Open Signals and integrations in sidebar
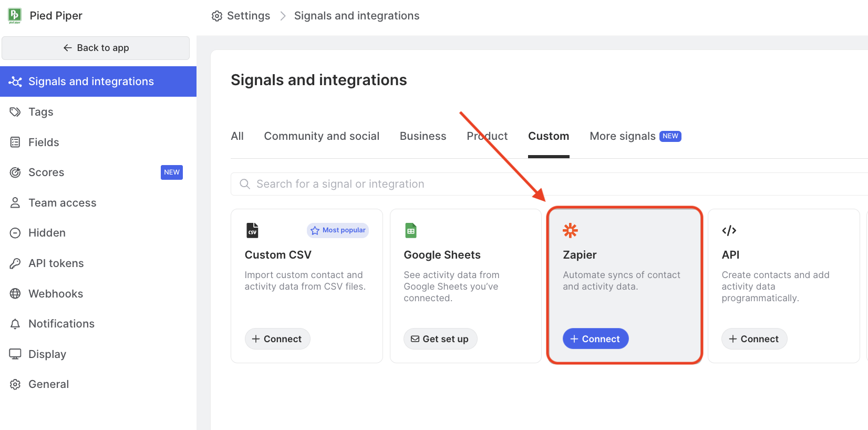Viewport: 868px width, 430px height. [x=98, y=81]
